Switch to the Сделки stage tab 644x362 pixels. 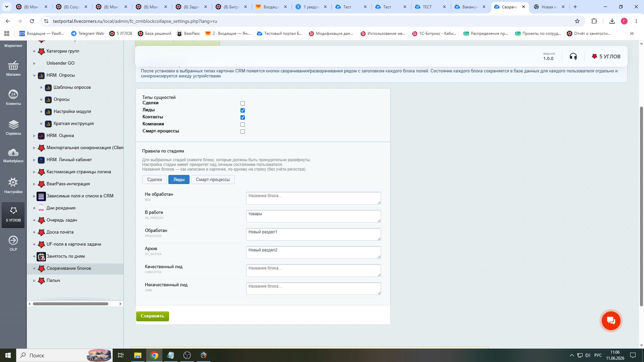154,179
